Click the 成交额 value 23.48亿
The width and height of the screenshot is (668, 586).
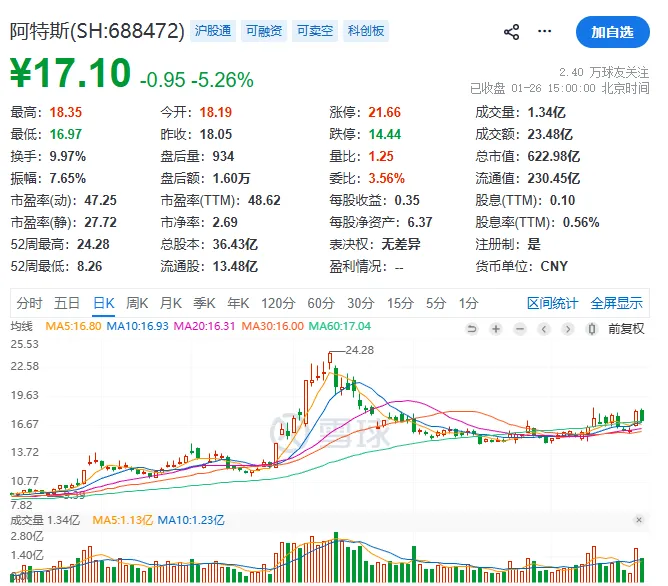550,135
